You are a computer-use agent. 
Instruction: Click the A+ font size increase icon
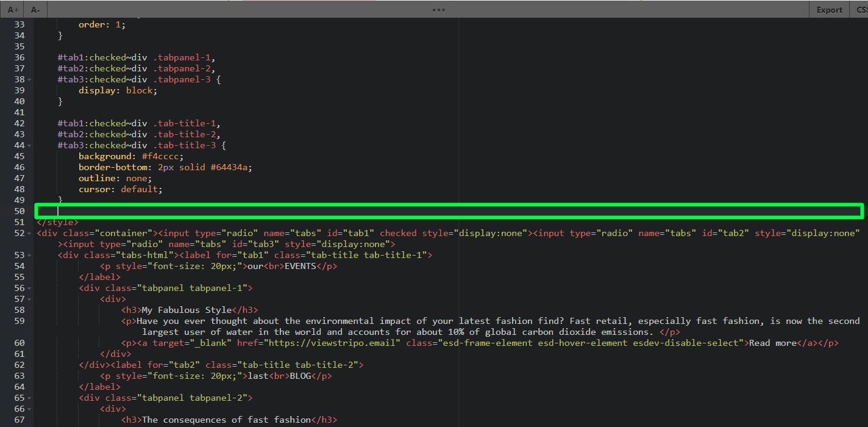tap(12, 9)
